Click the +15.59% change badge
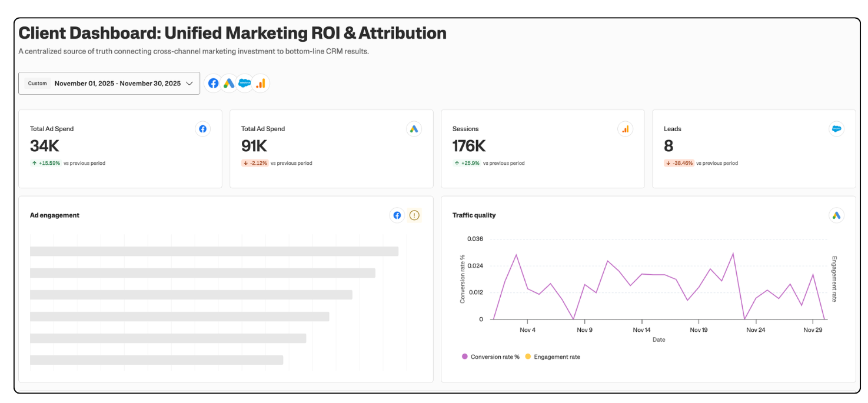This screenshot has width=868, height=403. click(x=46, y=163)
